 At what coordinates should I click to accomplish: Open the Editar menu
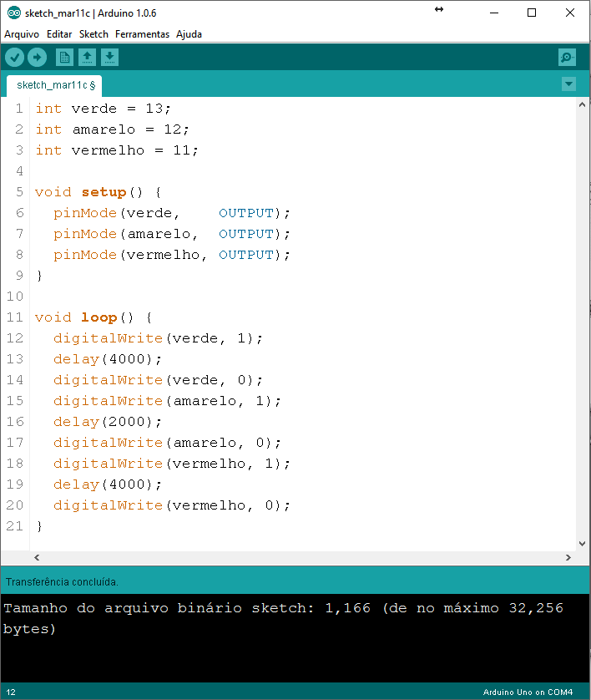click(58, 34)
